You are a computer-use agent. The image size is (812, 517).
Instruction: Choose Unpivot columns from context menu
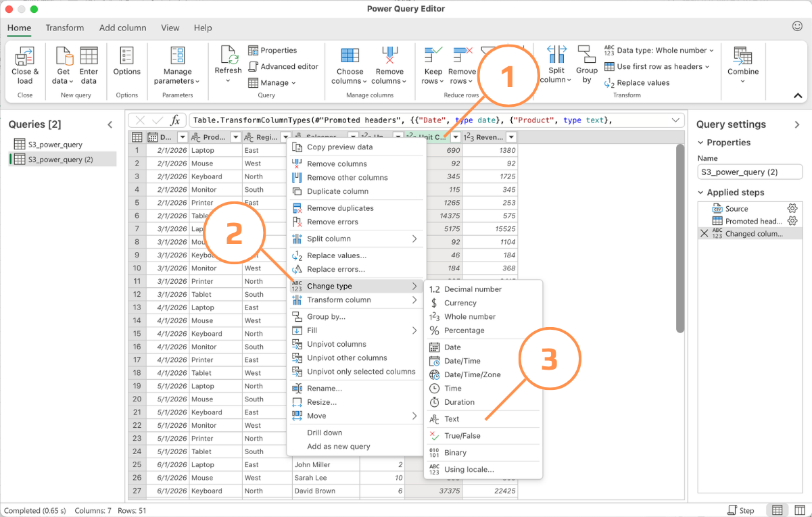click(x=356, y=344)
